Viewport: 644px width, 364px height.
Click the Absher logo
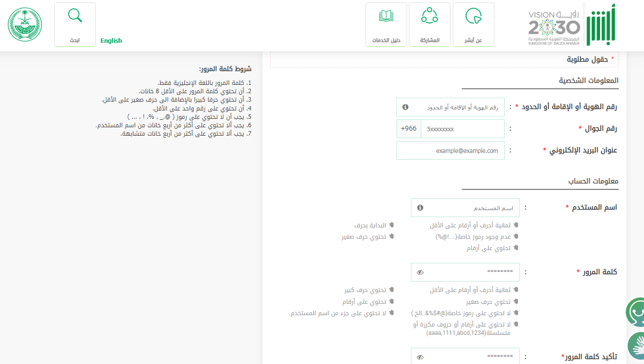[601, 25]
